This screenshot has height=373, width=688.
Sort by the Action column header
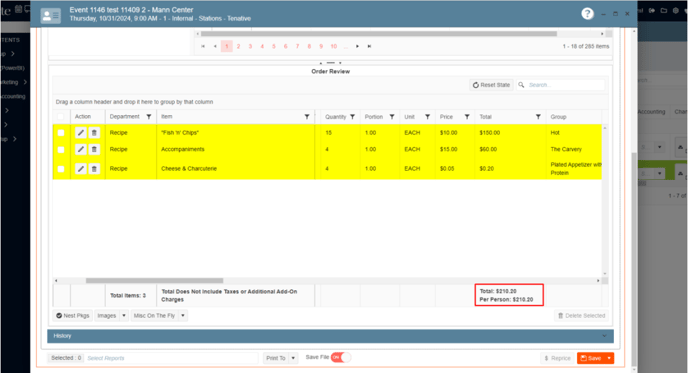click(x=83, y=117)
